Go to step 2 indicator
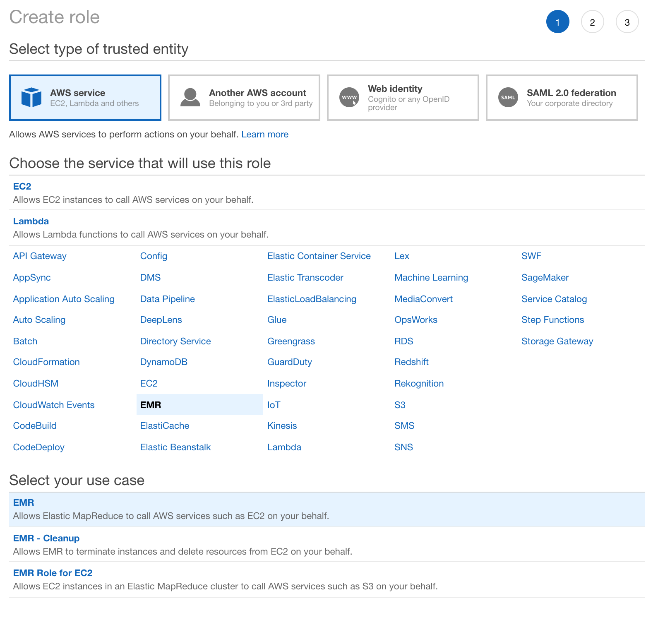 coord(593,22)
